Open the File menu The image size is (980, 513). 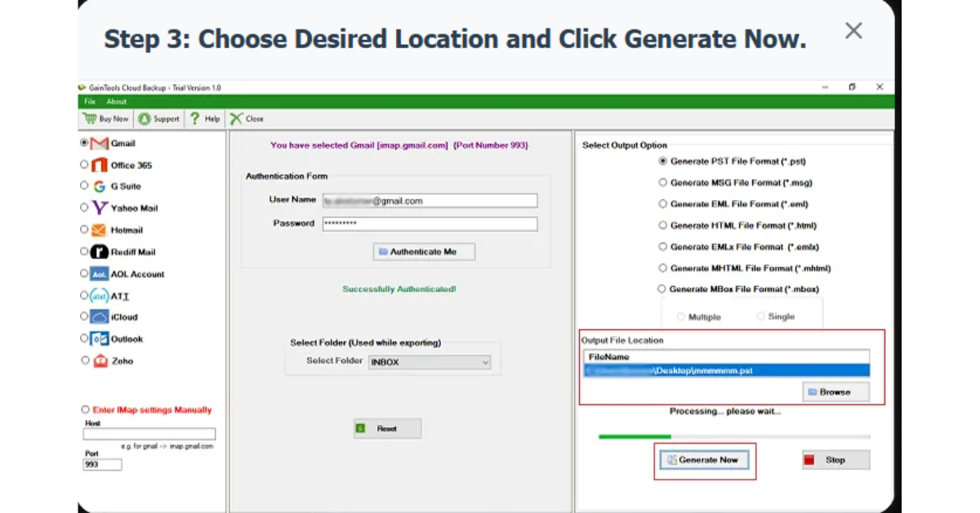(90, 101)
